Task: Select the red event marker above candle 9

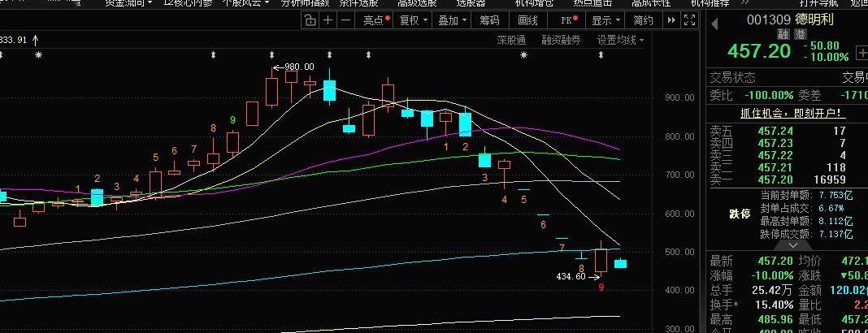Action: (601, 54)
